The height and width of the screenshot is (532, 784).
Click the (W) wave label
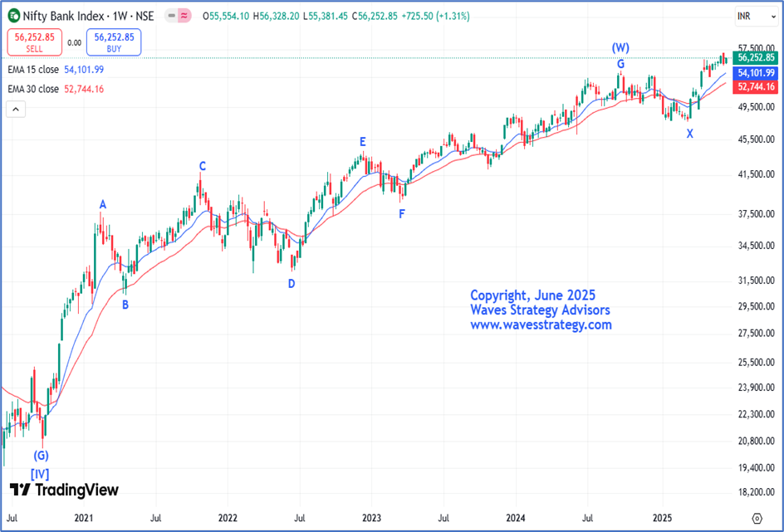pos(620,48)
